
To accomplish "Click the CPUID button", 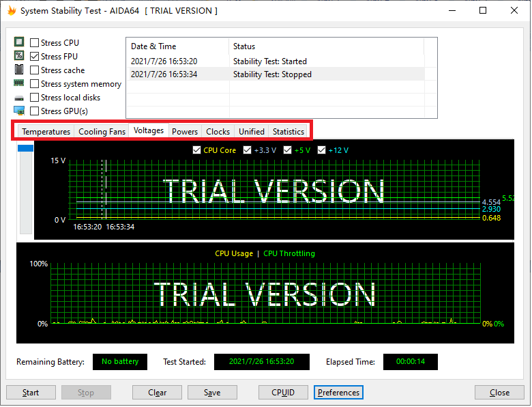I will pos(283,393).
